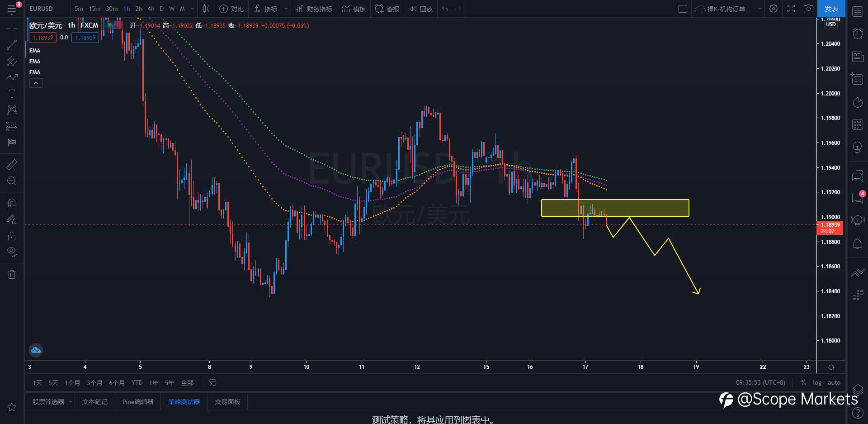868x424 pixels.
Task: Select the 3个月 date range
Action: point(94,383)
